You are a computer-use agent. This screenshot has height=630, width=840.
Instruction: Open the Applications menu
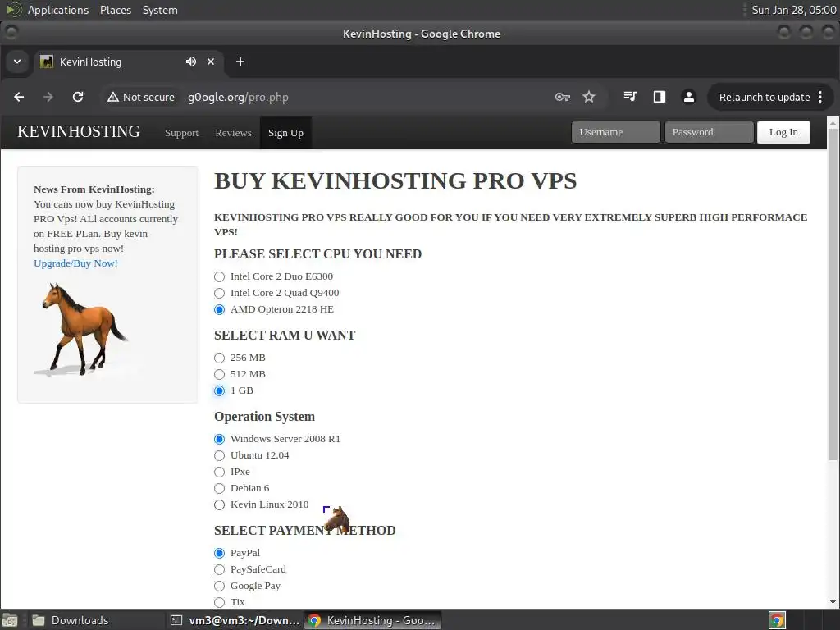point(58,10)
